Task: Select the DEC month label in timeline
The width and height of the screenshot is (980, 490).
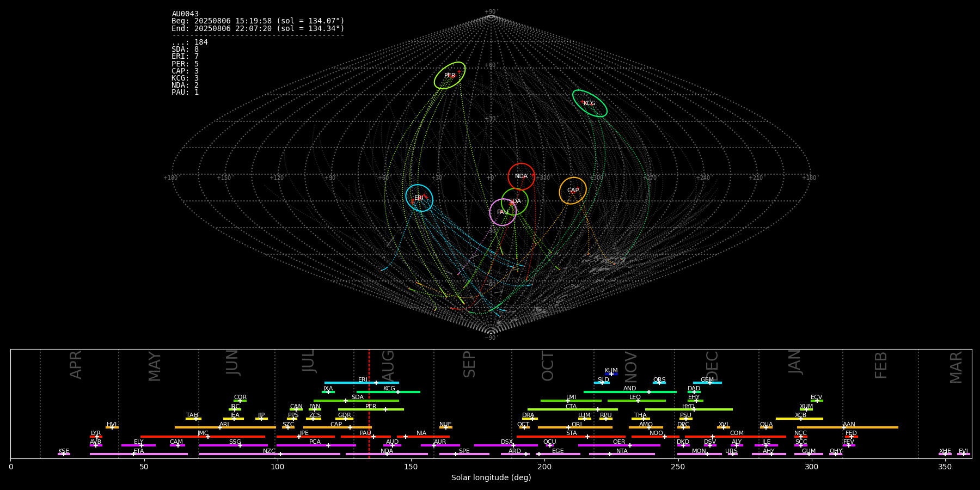Action: pos(712,365)
